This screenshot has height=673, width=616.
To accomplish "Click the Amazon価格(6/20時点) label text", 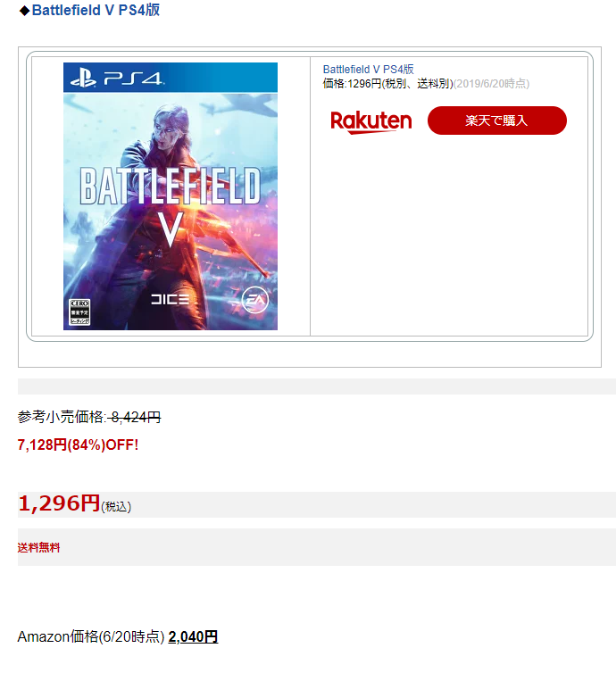I will pyautogui.click(x=90, y=636).
